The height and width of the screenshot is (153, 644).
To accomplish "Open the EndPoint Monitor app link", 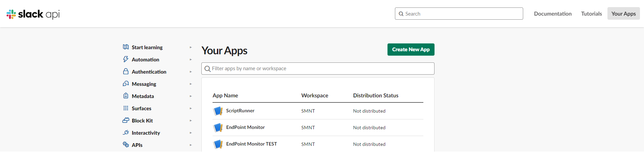I will tap(245, 127).
